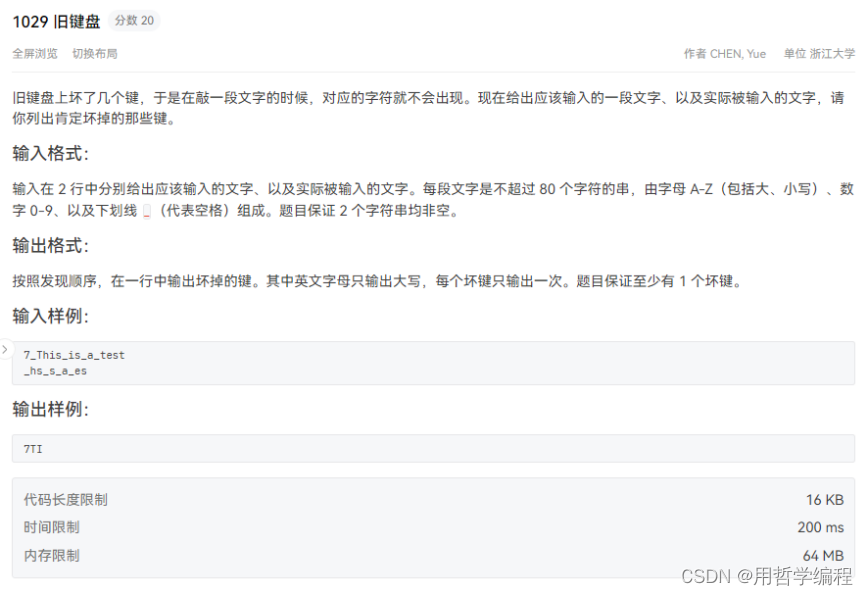868x595 pixels.
Task: Click the 内存限制 row label
Action: click(51, 555)
